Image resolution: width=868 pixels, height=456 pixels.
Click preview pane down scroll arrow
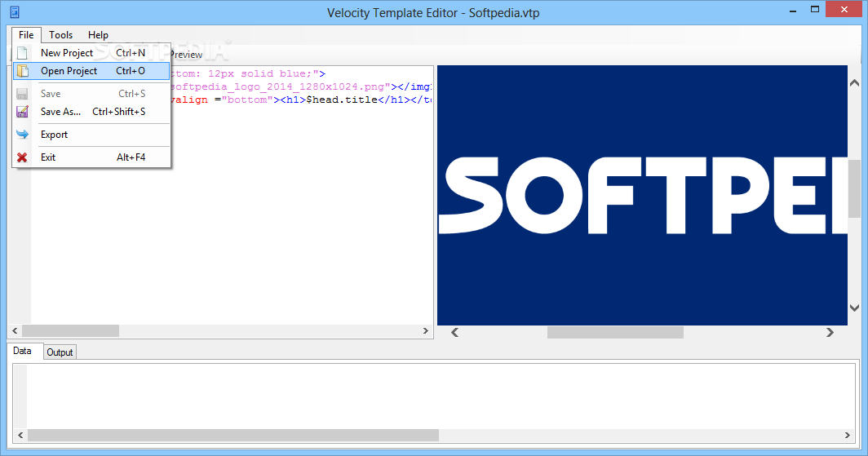pos(855,308)
